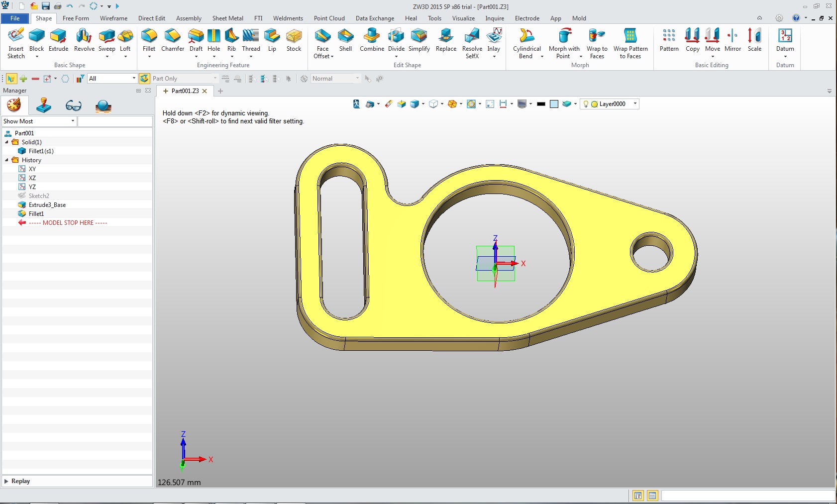The image size is (837, 504).
Task: Close the Part001.Z3 document tab
Action: point(205,91)
